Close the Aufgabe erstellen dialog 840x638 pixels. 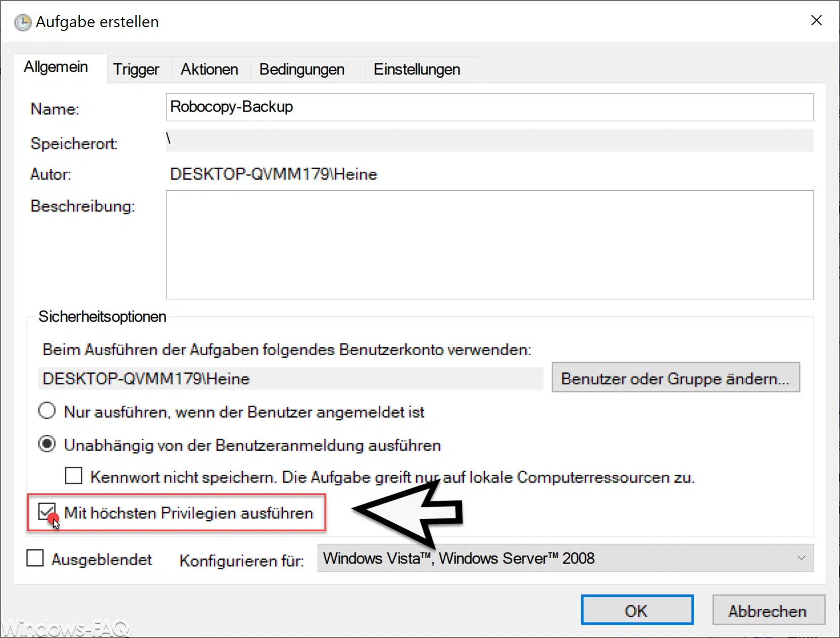(816, 21)
